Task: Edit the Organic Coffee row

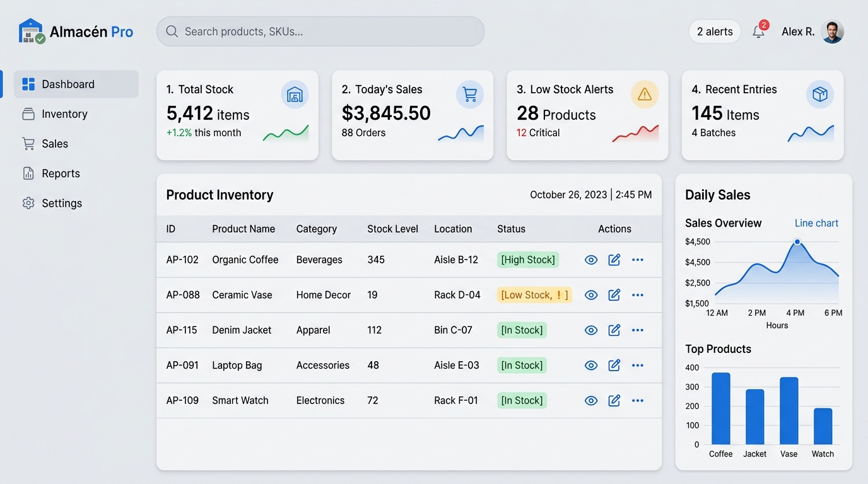Action: click(614, 260)
